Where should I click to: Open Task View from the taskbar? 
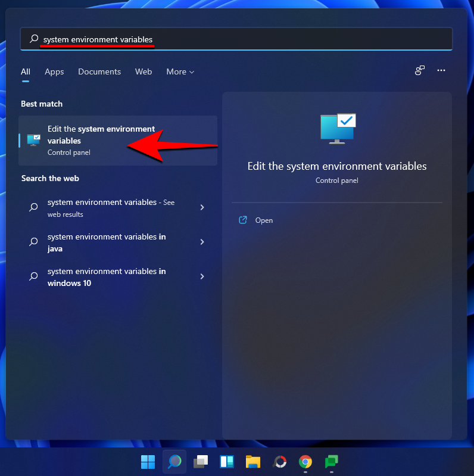(201, 462)
